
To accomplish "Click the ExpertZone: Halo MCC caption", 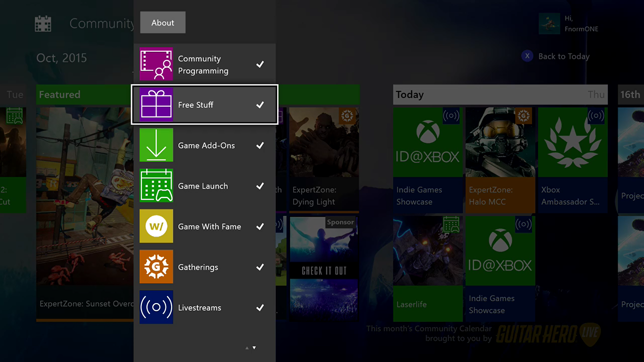I will pyautogui.click(x=491, y=196).
